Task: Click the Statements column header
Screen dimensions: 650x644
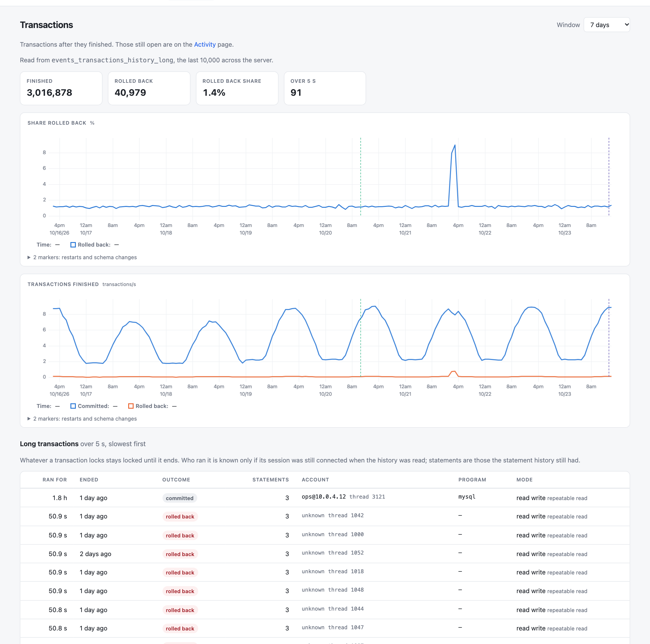Action: tap(271, 479)
